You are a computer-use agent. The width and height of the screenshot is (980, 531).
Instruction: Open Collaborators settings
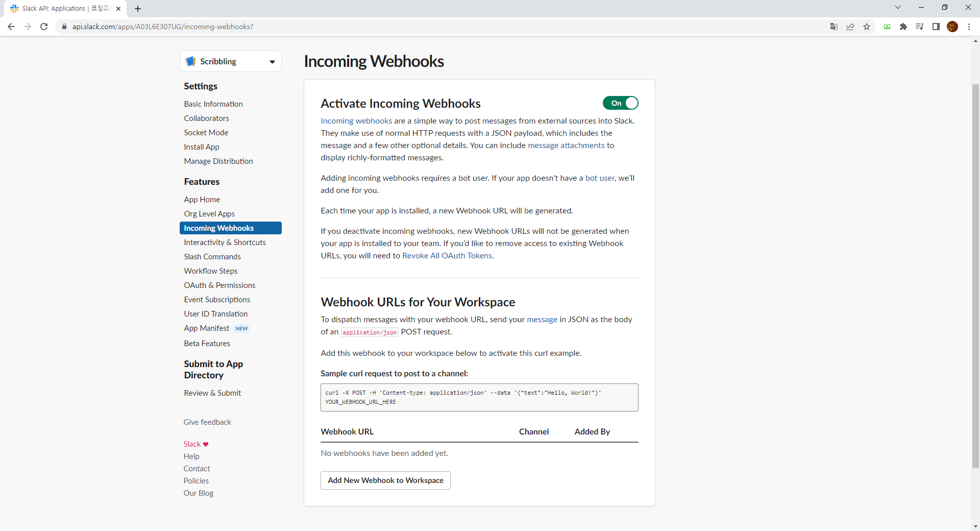pos(207,118)
